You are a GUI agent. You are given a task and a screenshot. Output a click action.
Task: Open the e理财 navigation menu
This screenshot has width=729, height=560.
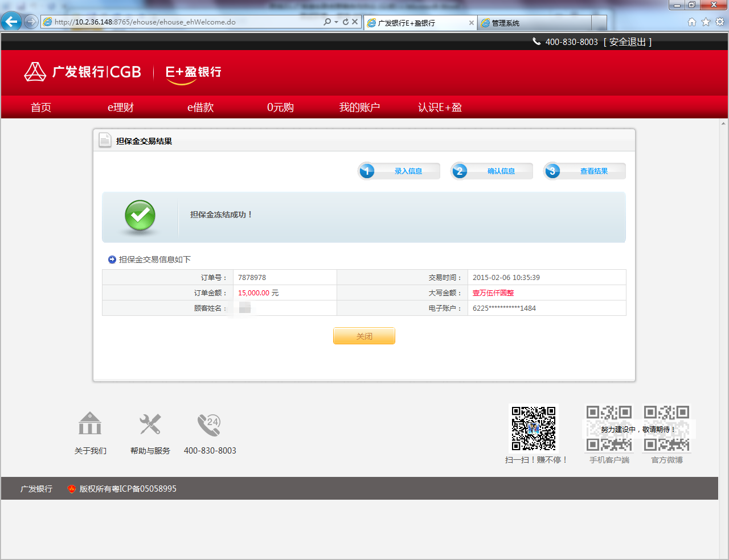coord(121,108)
